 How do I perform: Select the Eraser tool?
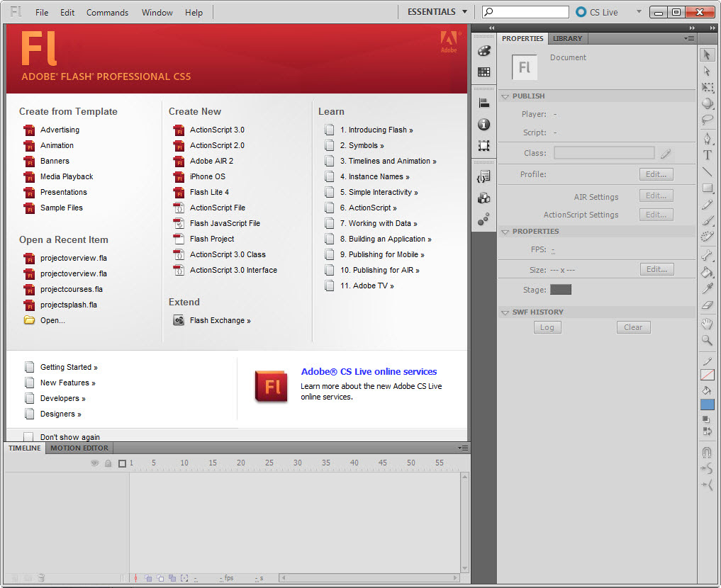[708, 305]
